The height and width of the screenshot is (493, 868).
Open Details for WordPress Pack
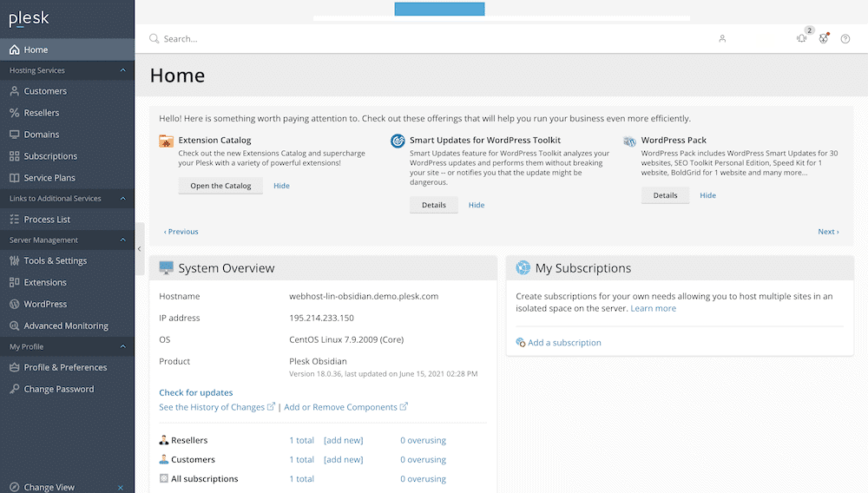[x=665, y=195]
